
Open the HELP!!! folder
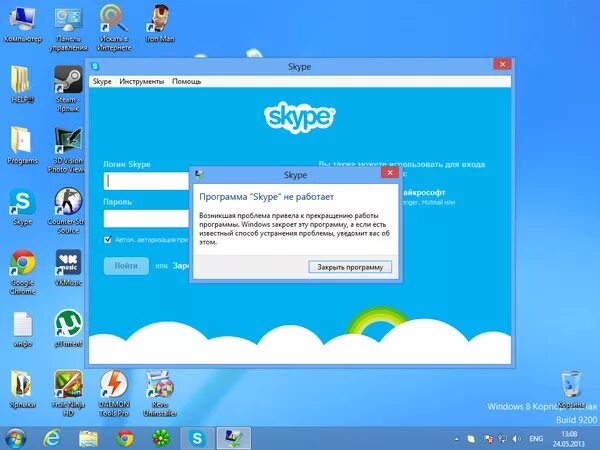pos(22,84)
